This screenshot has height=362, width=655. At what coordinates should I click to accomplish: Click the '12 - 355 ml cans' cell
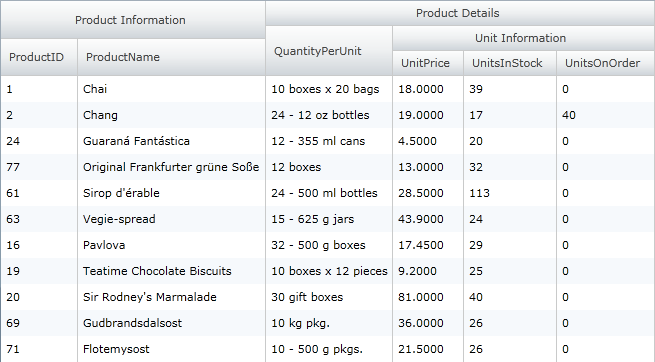point(329,141)
